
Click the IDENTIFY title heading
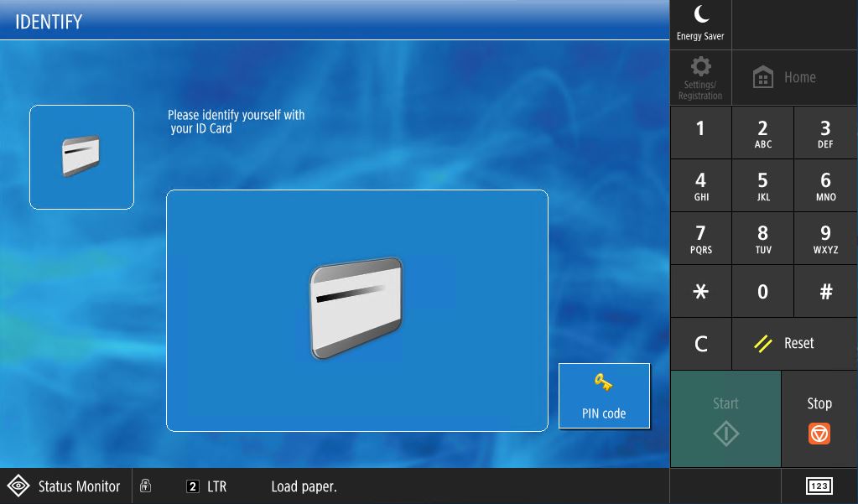pos(49,22)
